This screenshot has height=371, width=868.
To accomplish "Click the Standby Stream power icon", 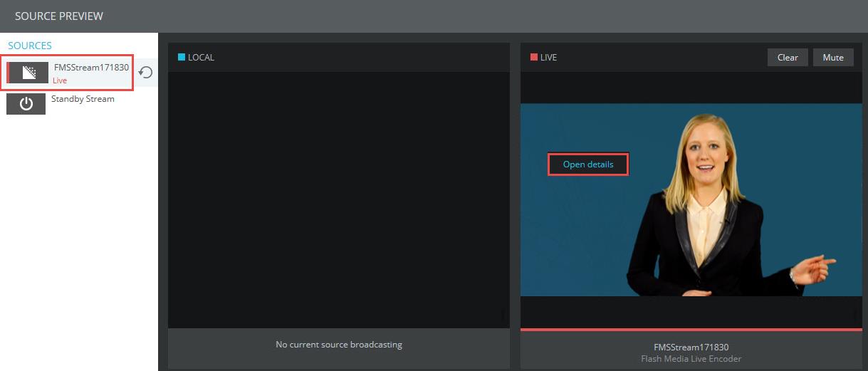I will click(26, 104).
